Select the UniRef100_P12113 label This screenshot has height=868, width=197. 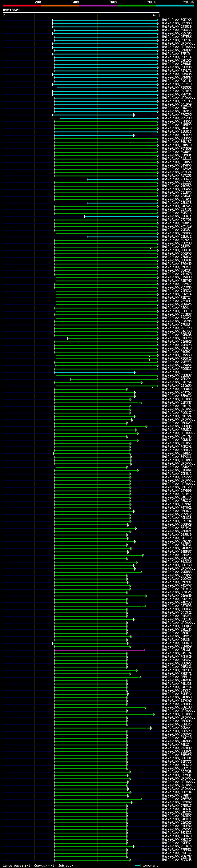(x=177, y=159)
